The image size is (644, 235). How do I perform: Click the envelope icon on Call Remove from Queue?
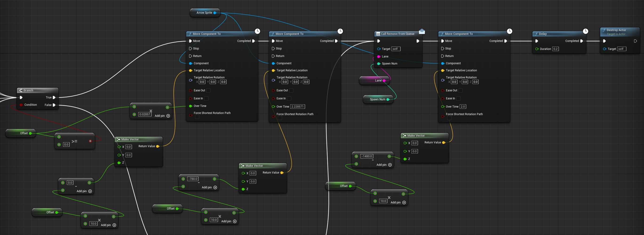click(x=422, y=31)
